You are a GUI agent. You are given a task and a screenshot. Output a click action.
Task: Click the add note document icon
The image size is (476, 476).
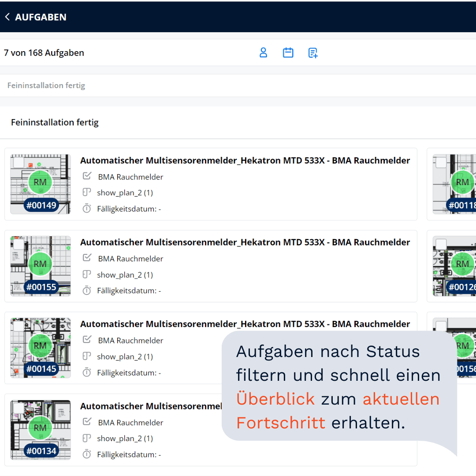313,53
